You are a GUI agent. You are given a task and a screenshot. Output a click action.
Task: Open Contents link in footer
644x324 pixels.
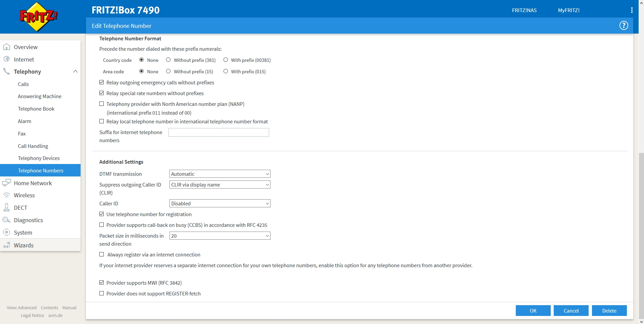tap(49, 308)
